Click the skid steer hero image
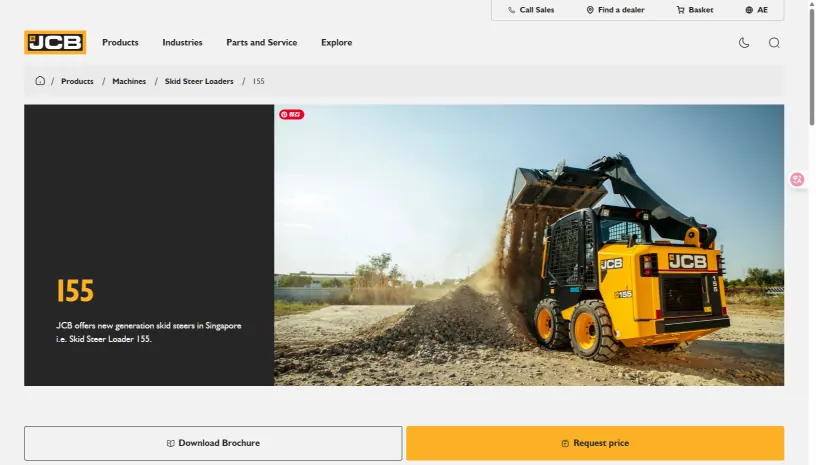This screenshot has width=816, height=465. tap(529, 245)
